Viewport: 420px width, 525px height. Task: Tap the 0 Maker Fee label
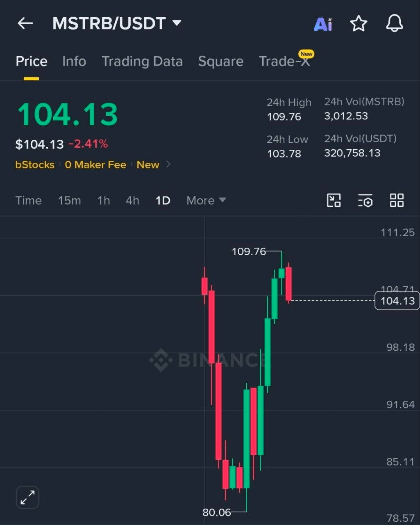95,164
